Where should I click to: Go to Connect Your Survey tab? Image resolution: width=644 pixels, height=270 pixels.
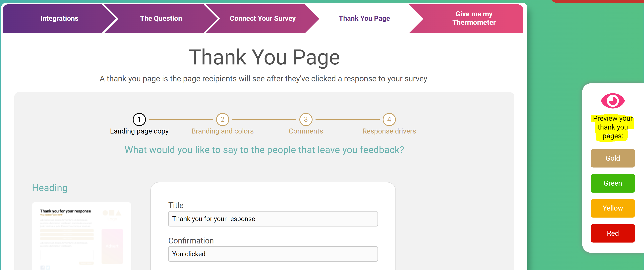click(x=263, y=19)
